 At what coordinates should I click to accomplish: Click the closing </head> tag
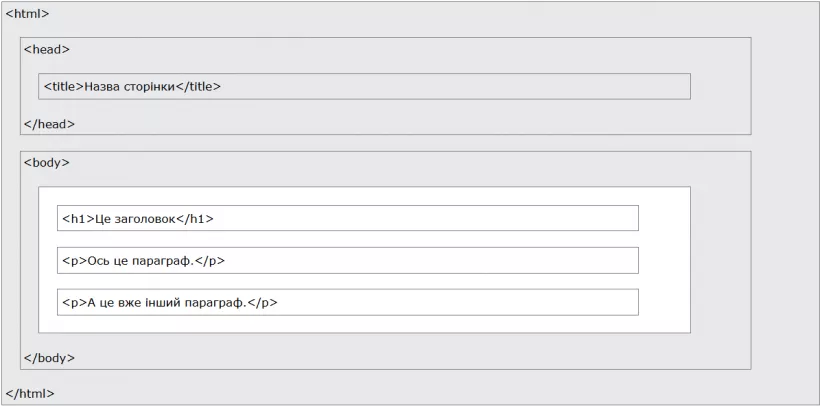point(50,124)
